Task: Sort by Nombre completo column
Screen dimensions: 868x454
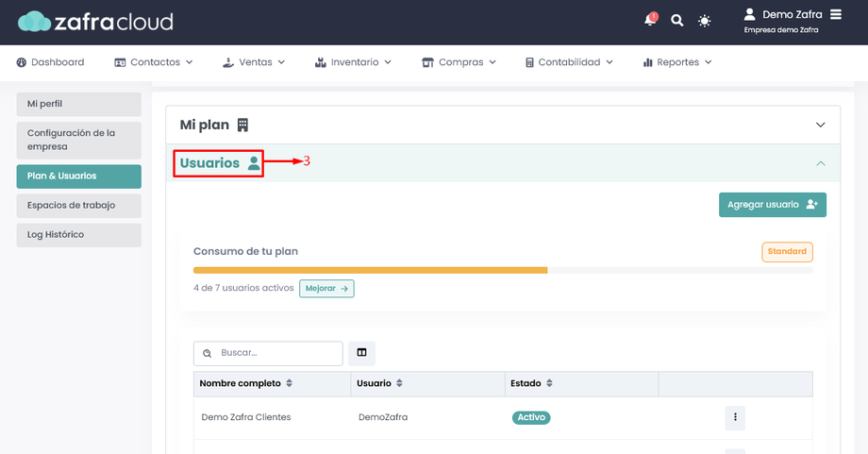Action: coord(290,383)
